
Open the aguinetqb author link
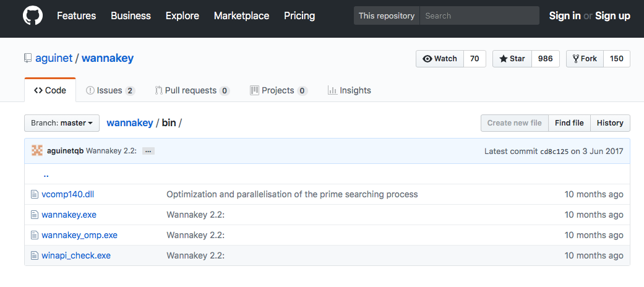tap(66, 151)
